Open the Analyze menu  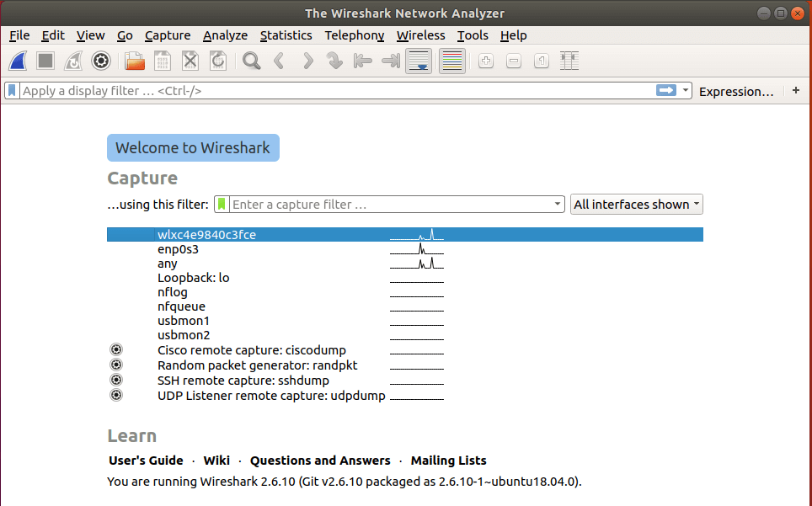225,35
